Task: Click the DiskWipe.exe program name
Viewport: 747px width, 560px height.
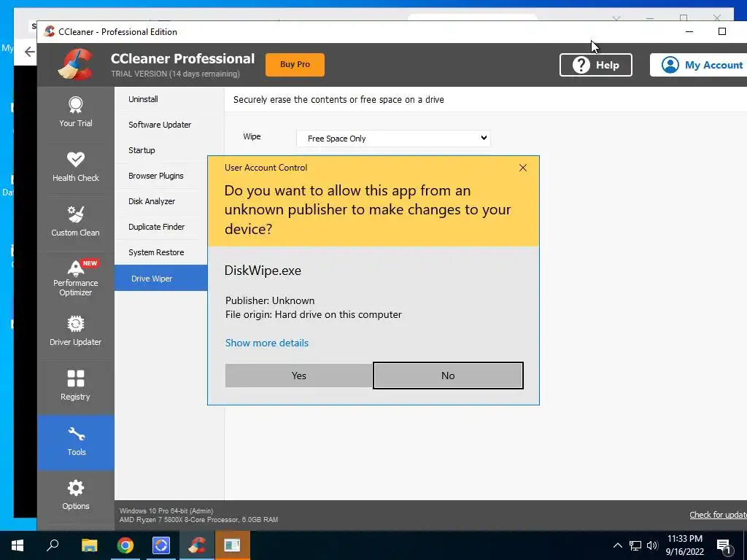Action: [x=263, y=271]
